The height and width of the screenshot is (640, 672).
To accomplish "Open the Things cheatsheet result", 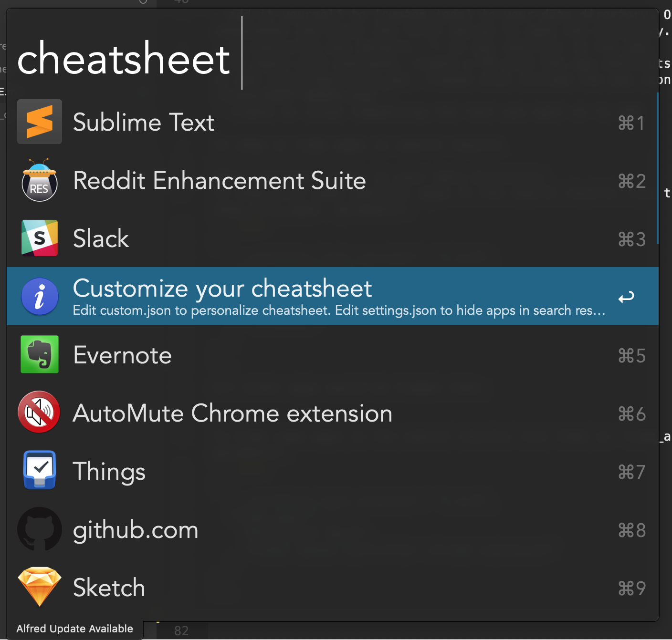I will tap(333, 471).
